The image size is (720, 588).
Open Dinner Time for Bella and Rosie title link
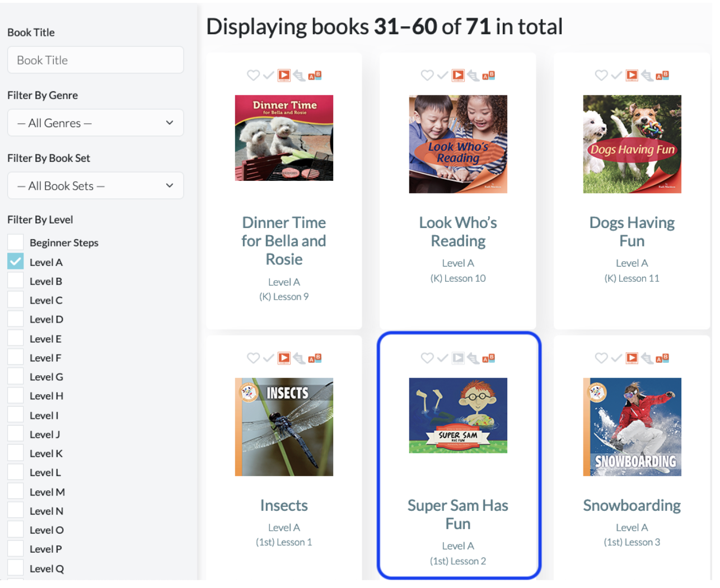pos(284,241)
